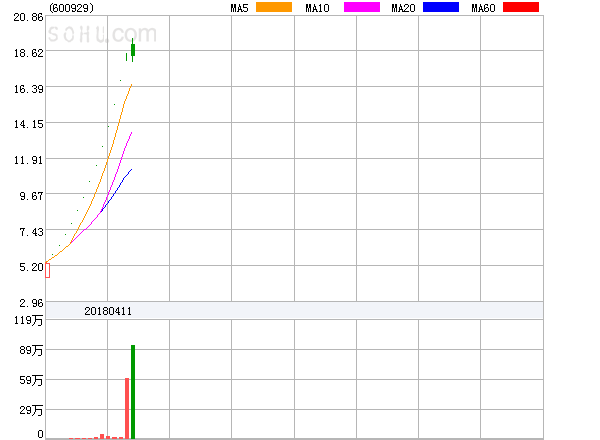This screenshot has height=440, width=600.
Task: Click the 7.43 price axis label
Action: [31, 232]
